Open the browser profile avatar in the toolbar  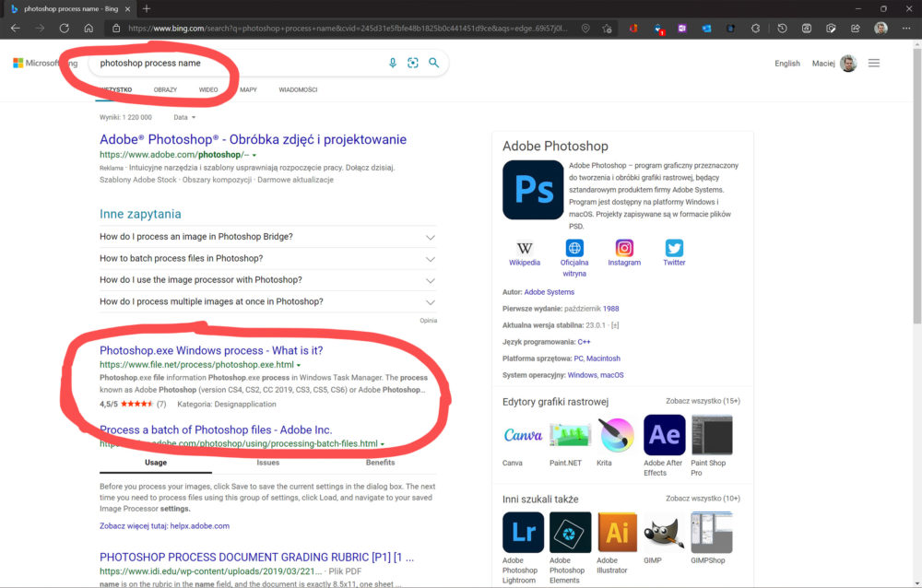pos(881,29)
